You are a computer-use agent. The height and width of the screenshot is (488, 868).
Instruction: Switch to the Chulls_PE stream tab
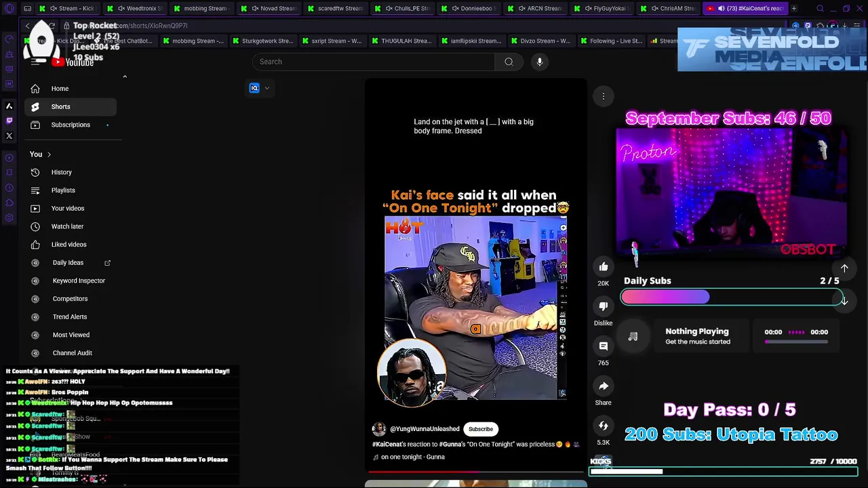coord(404,9)
